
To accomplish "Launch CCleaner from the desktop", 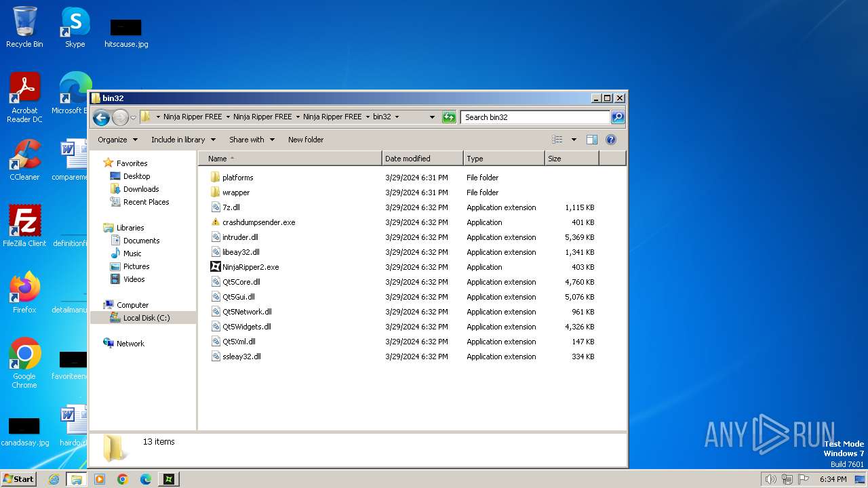I will click(x=24, y=160).
